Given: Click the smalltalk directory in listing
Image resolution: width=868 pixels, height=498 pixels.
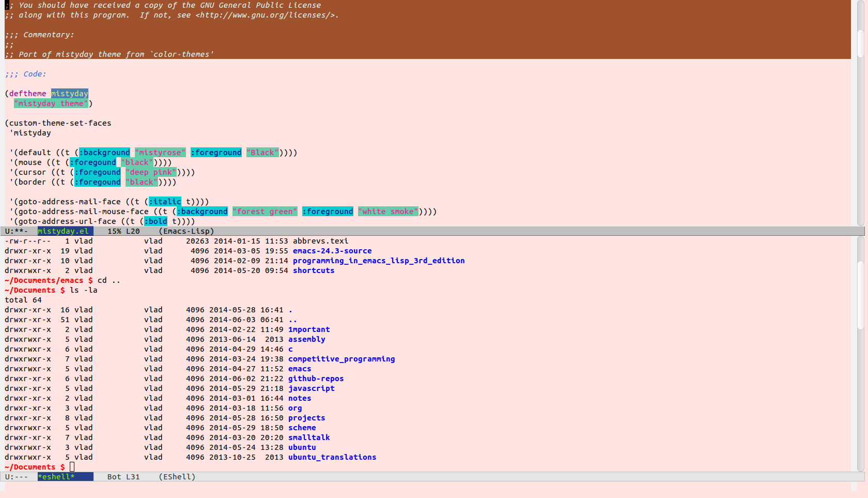Looking at the screenshot, I should [x=308, y=437].
